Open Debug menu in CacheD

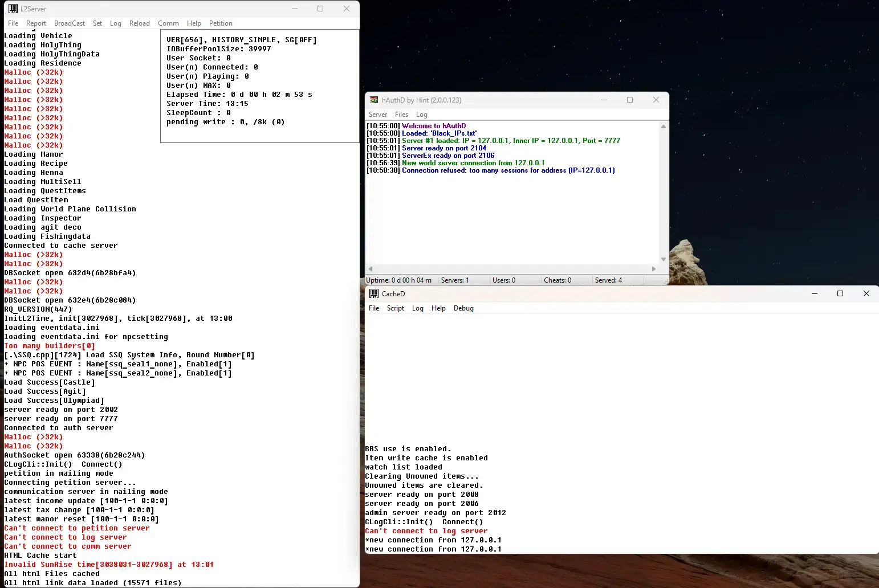[463, 308]
